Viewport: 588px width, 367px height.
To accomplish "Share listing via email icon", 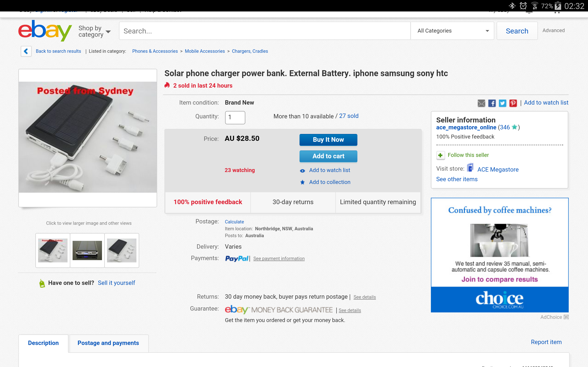I will [x=481, y=103].
